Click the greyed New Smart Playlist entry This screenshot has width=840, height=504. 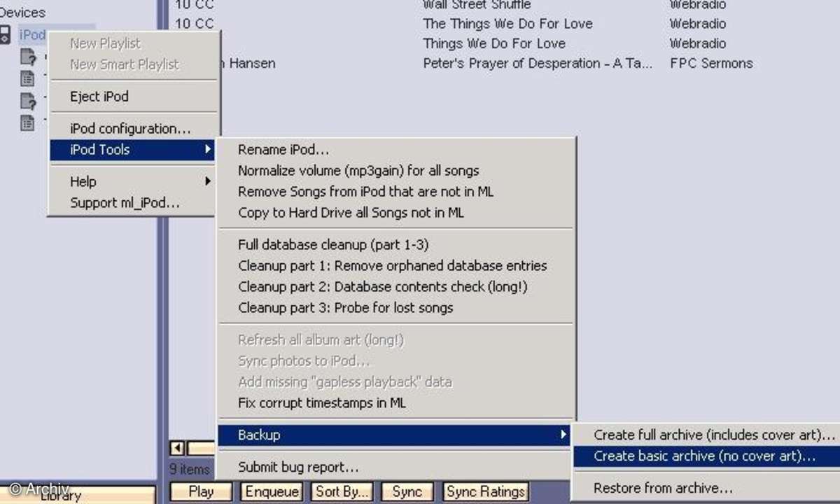pyautogui.click(x=124, y=64)
